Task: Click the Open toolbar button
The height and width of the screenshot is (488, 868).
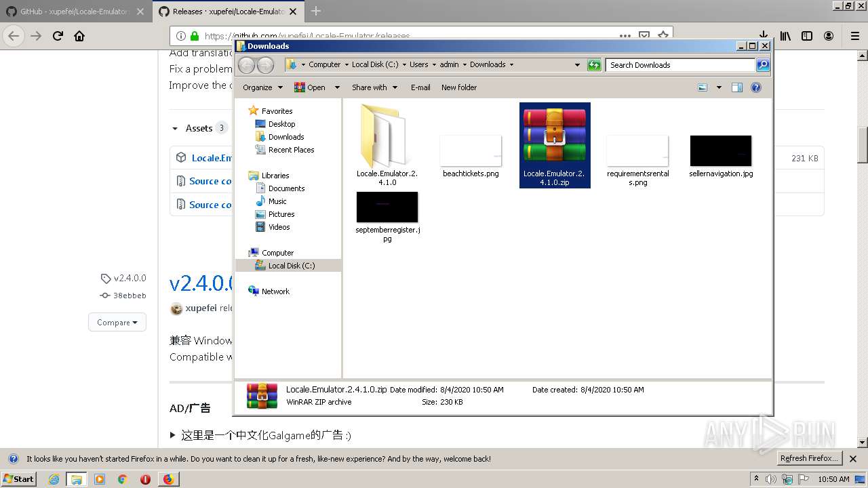Action: pos(310,87)
